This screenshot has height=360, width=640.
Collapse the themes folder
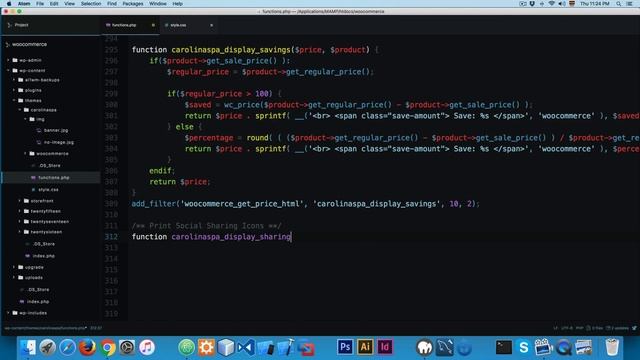14,100
